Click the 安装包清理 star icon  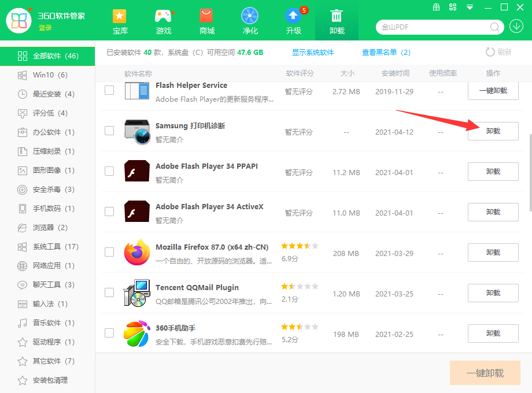pyautogui.click(x=22, y=380)
